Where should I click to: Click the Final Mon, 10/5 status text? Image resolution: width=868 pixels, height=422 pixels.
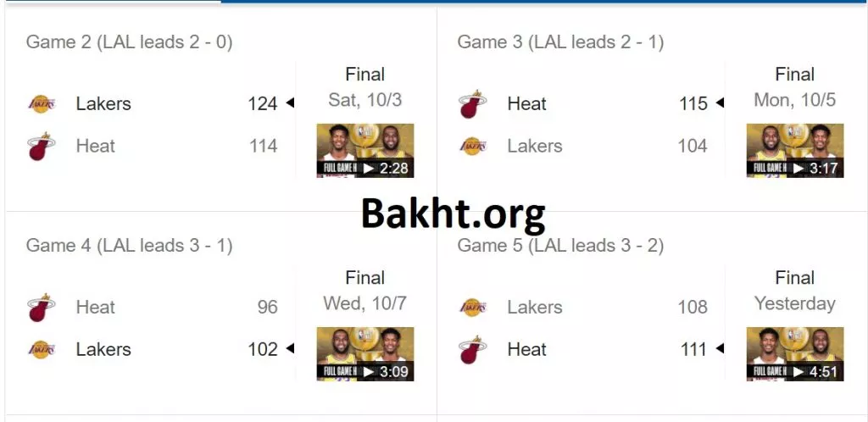(795, 87)
